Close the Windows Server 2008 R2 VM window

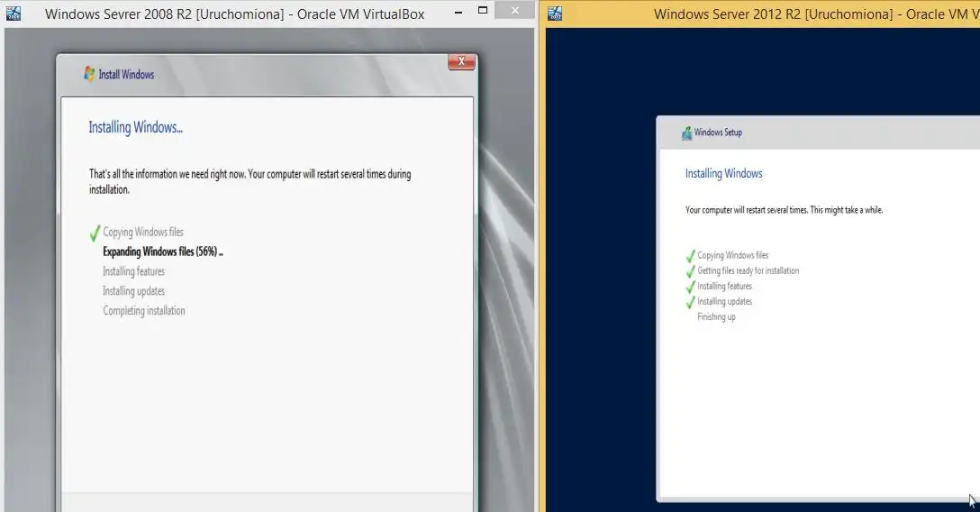click(x=515, y=10)
